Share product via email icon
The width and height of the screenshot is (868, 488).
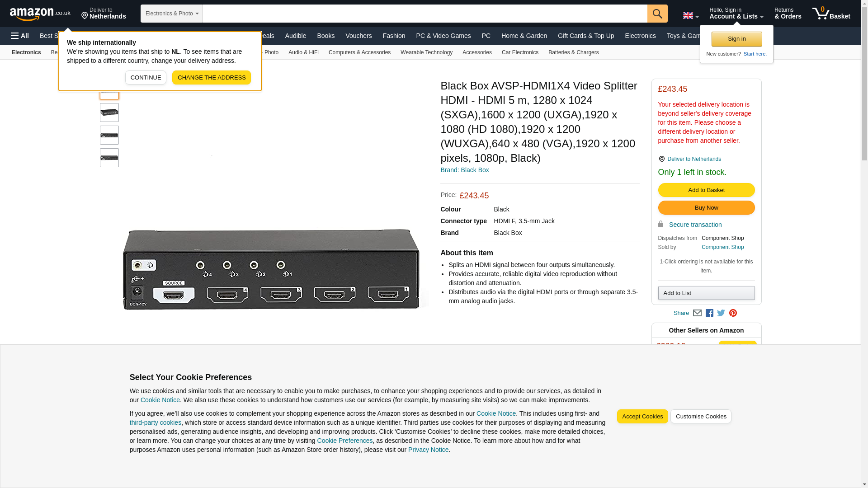pyautogui.click(x=697, y=313)
